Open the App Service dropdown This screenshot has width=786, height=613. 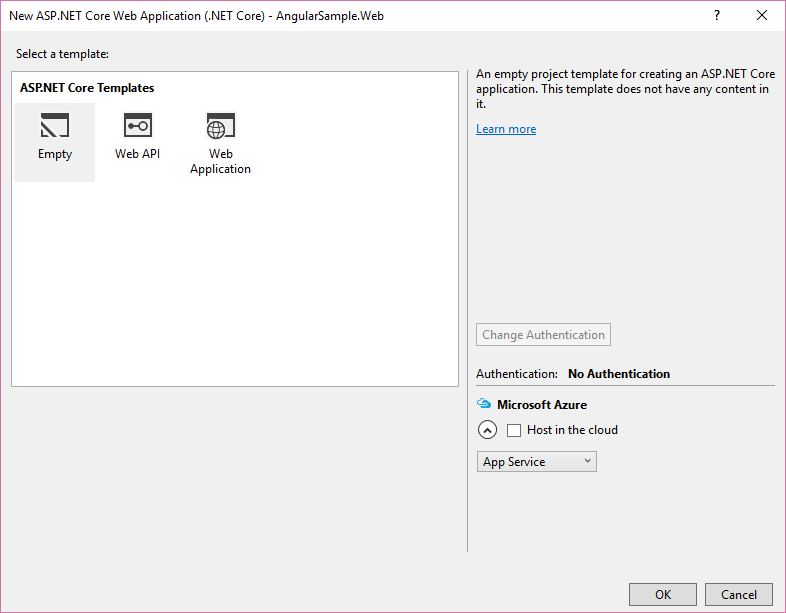point(536,462)
